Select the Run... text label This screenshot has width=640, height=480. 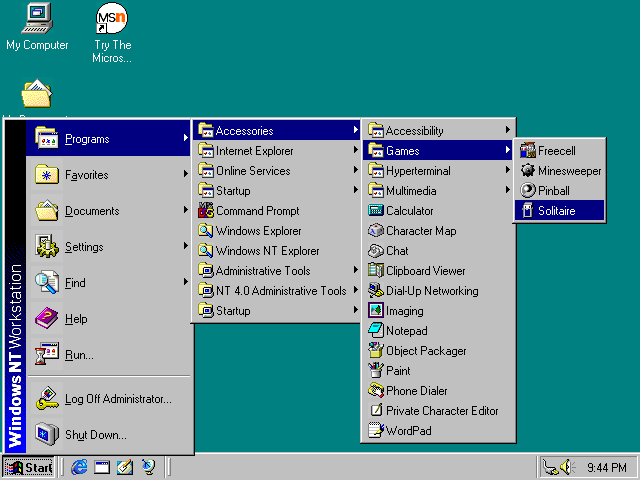[x=79, y=355]
